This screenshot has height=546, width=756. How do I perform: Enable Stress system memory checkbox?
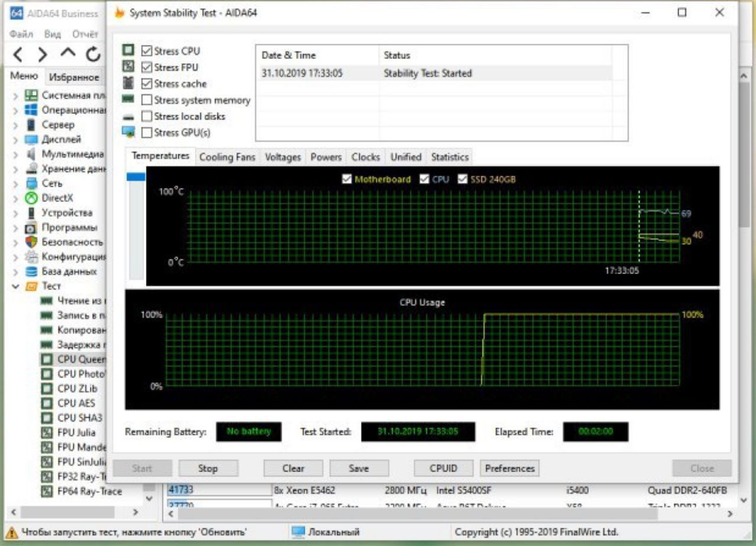146,100
